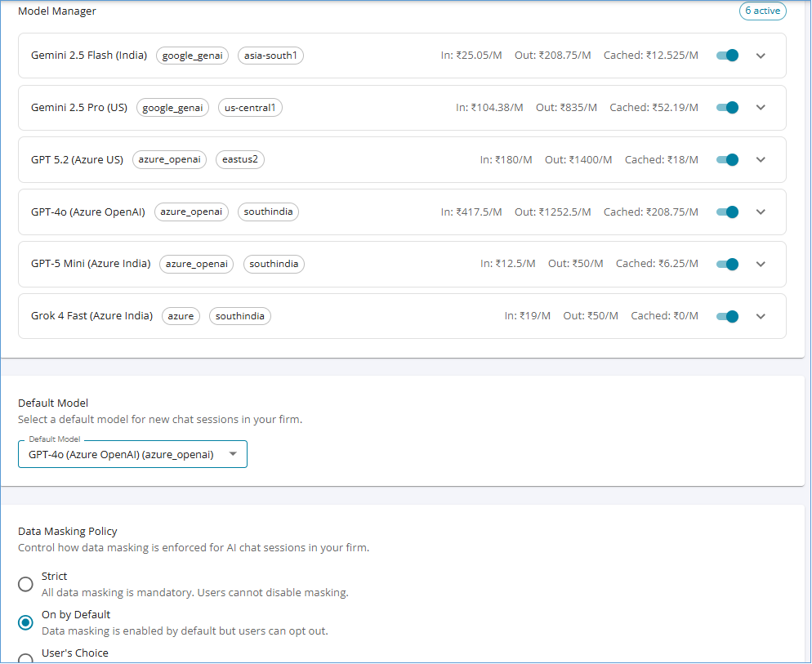Expand Gemini 2.5 Flash (India) details chevron
This screenshot has width=812, height=664.
coord(761,56)
